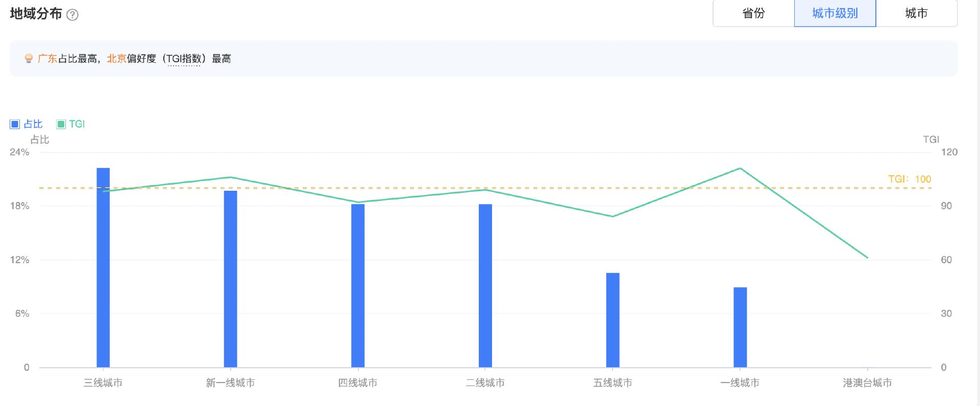Screen dimensions: 980x406
Task: Toggle the TGI legend series
Action: [x=70, y=124]
